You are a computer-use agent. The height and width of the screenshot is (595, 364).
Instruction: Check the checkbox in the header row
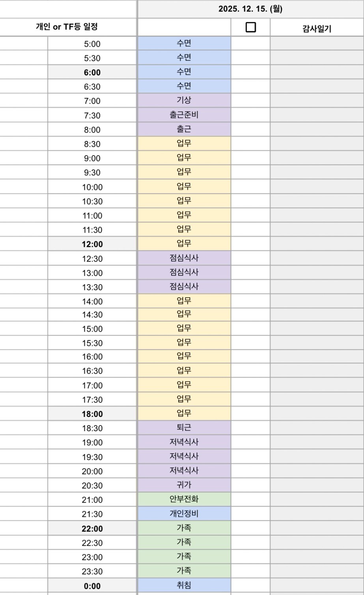tap(250, 27)
